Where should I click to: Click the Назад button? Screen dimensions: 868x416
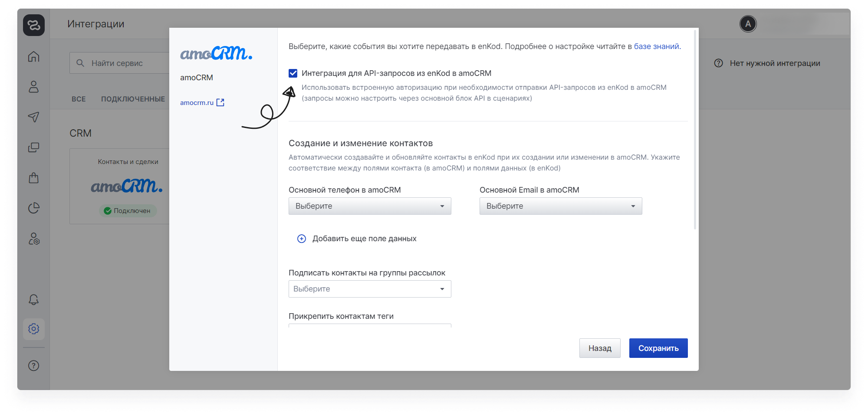pyautogui.click(x=600, y=348)
